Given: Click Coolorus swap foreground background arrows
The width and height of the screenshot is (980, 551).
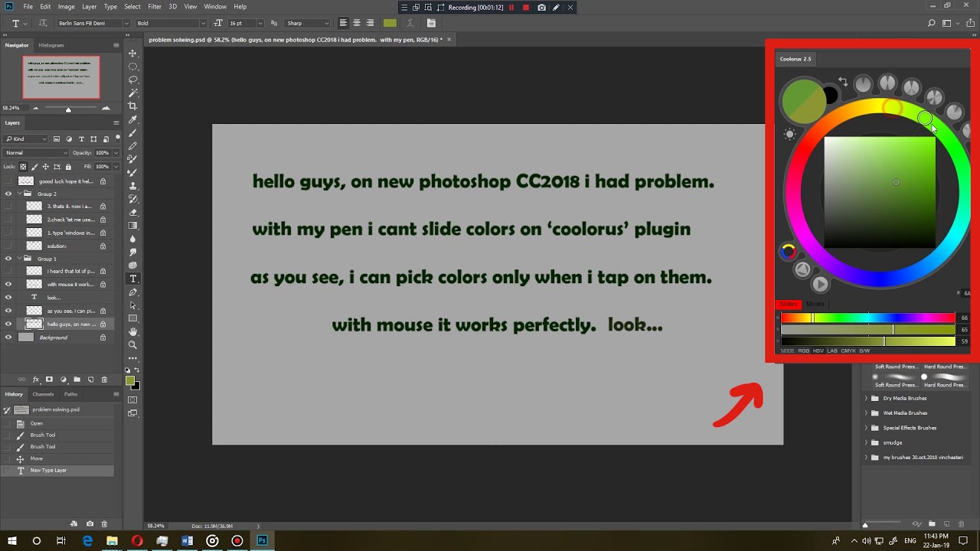Looking at the screenshot, I should [842, 81].
